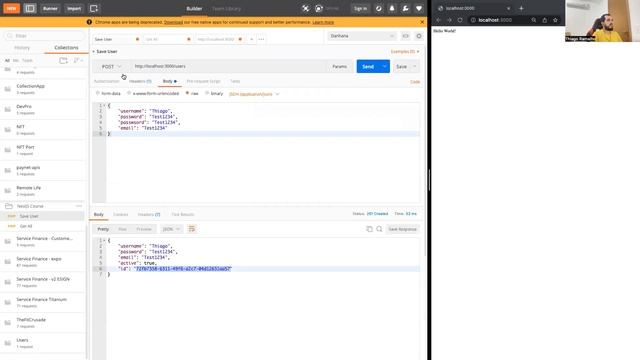
Task: Open the environment dropdown
Action: pos(362,36)
